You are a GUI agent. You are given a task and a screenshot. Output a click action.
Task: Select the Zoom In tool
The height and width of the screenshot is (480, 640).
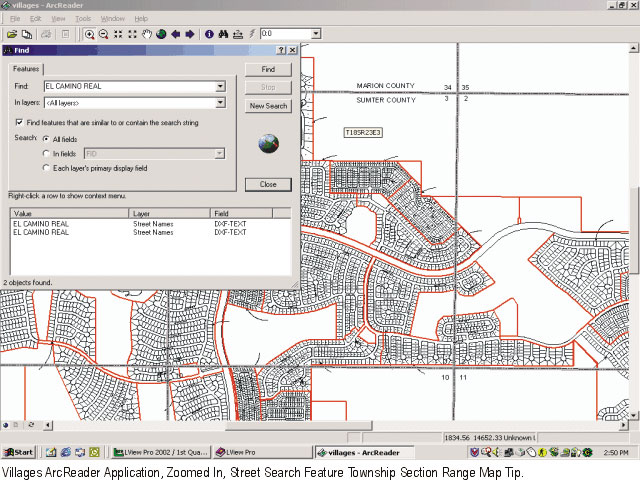(x=89, y=34)
